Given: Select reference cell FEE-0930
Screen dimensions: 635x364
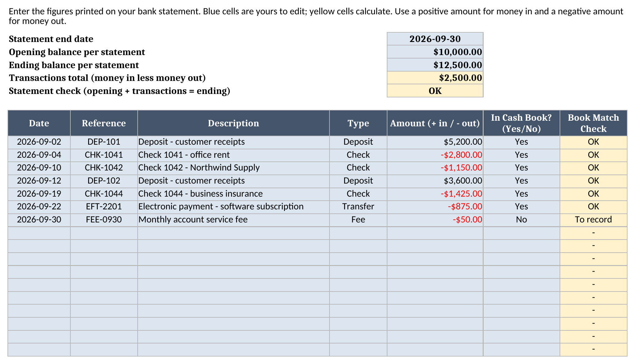Looking at the screenshot, I should point(104,220).
